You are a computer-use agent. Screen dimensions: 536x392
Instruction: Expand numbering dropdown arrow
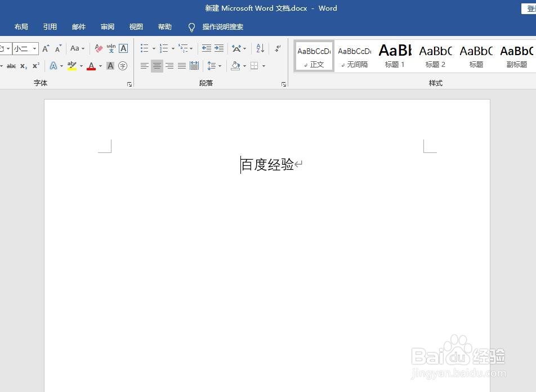tap(173, 48)
